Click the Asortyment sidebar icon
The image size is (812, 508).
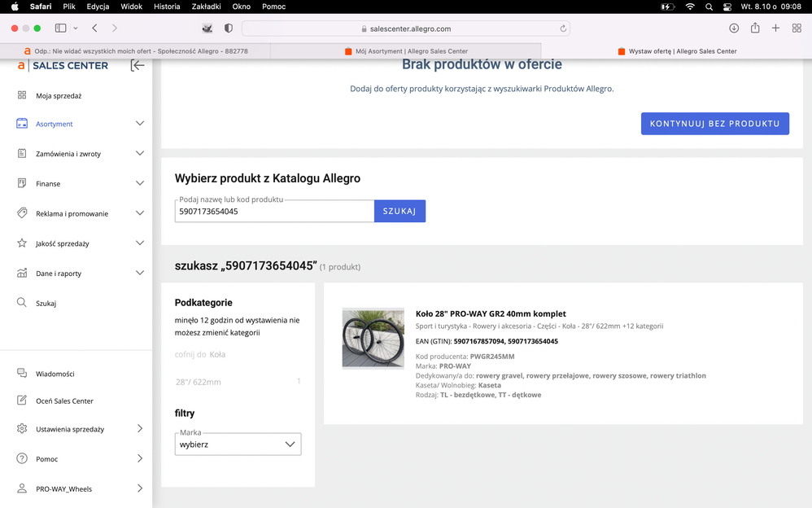pos(22,124)
